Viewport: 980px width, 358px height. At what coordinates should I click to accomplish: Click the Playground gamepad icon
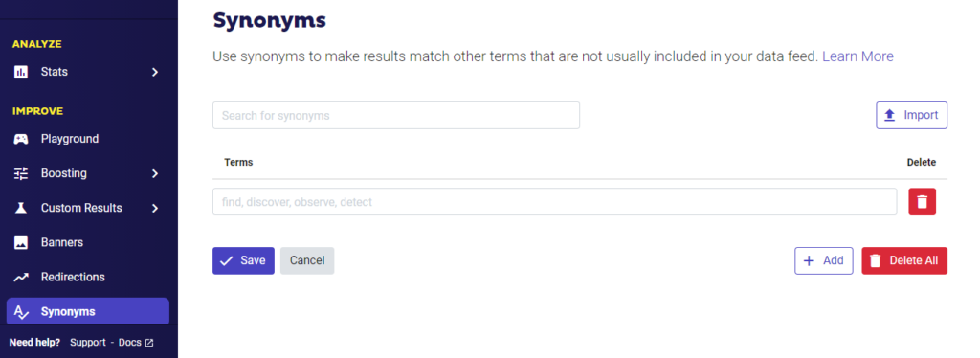point(21,139)
